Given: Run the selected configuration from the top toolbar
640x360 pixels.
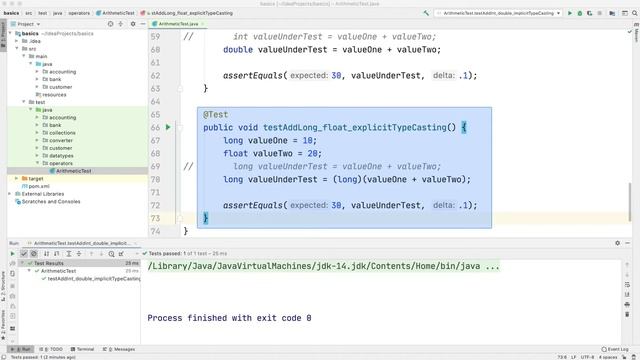Looking at the screenshot, I should pos(570,13).
